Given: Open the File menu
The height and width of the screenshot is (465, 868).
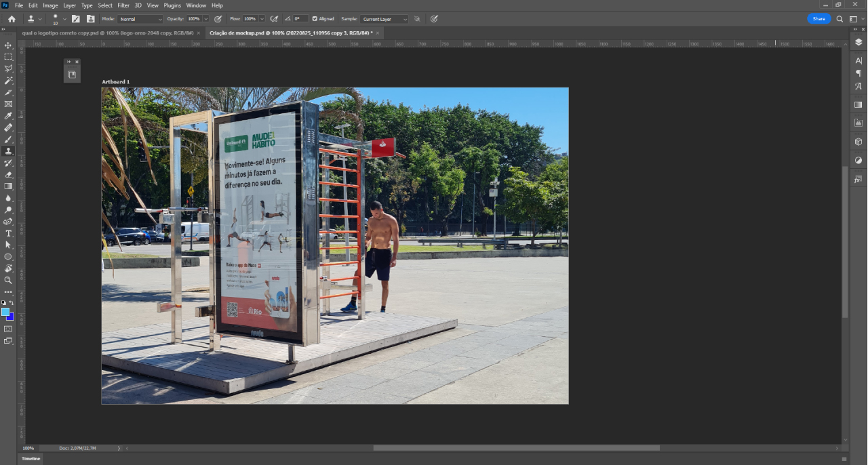Looking at the screenshot, I should 19,5.
